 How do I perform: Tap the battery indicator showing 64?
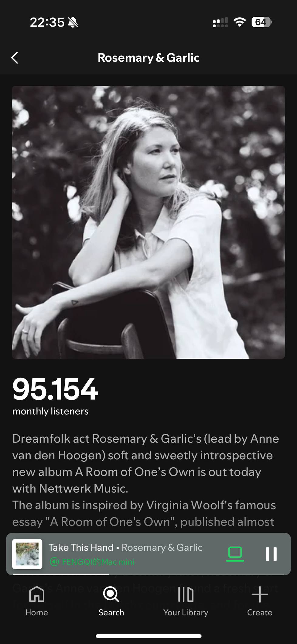pos(262,22)
